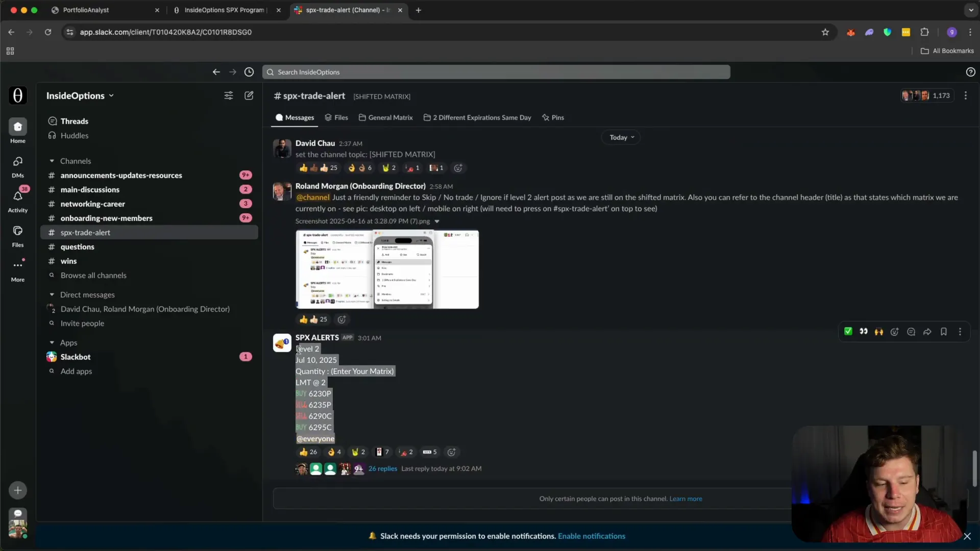The height and width of the screenshot is (551, 980).
Task: Go back in Slack history arrow
Action: tap(216, 72)
